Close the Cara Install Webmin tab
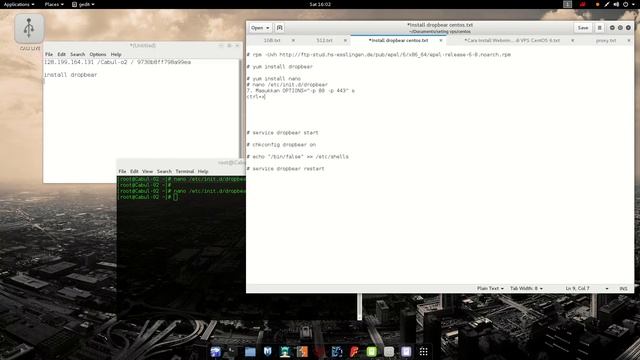640x360 pixels. pyautogui.click(x=572, y=40)
